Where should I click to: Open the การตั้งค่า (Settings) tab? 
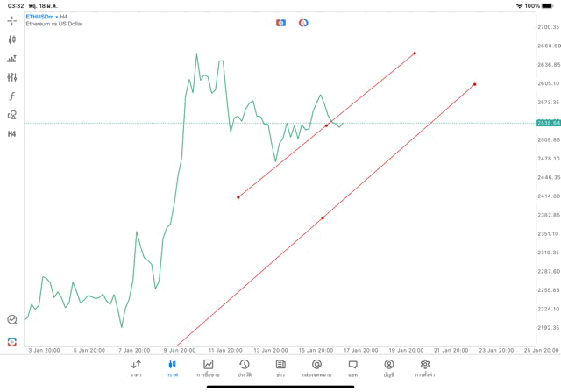point(425,368)
